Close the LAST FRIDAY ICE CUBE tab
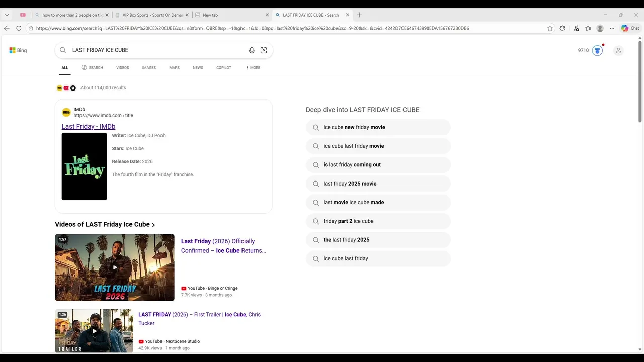 pos(347,15)
